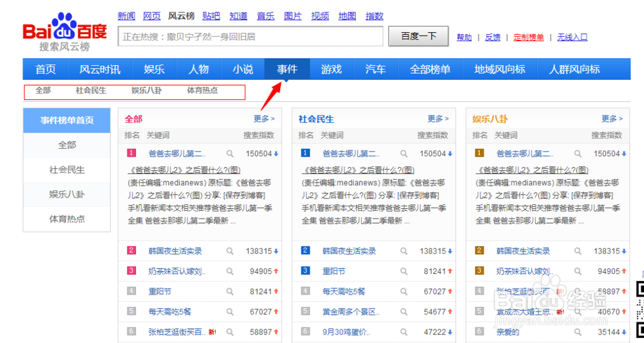Open the 图片 top link
This screenshot has height=343, width=644.
click(x=292, y=16)
